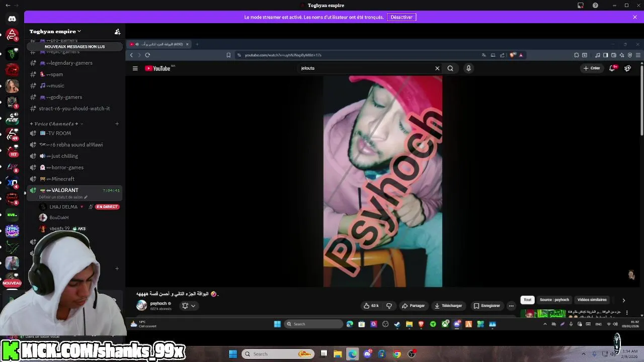Join the TV ROOM voice channel
Image resolution: width=644 pixels, height=362 pixels.
[74, 133]
